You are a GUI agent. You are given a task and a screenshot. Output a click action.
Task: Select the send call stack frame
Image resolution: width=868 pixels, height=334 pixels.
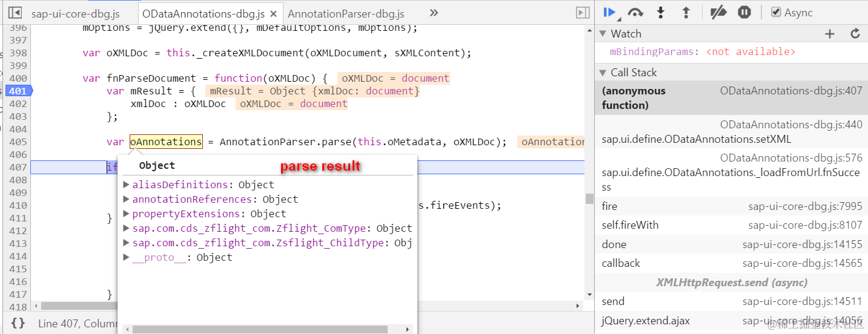tap(731, 301)
